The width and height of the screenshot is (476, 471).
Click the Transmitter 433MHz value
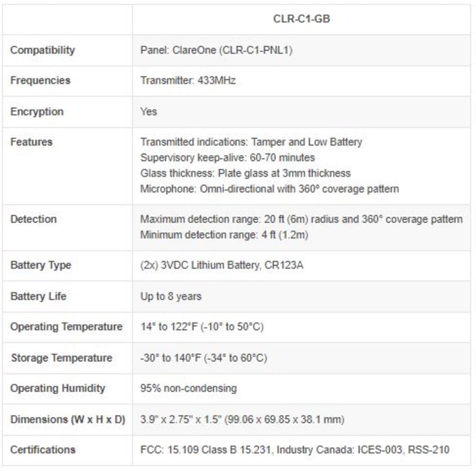[x=188, y=80]
